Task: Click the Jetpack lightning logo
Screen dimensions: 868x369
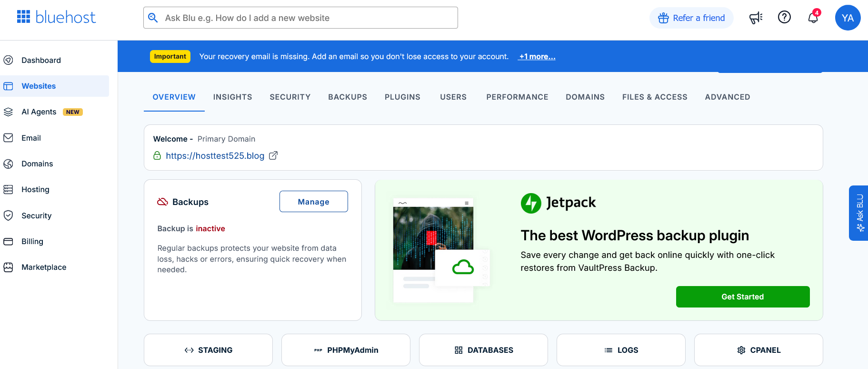Action: [531, 203]
